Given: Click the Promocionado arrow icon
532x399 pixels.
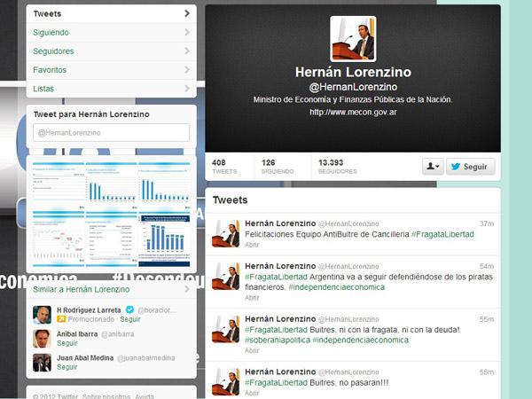Looking at the screenshot, I should click(61, 319).
